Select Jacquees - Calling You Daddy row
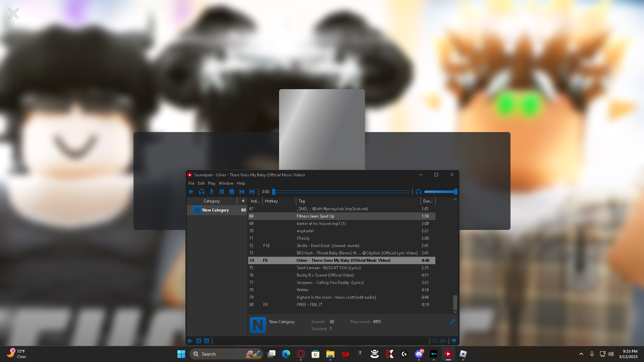Image resolution: width=644 pixels, height=362 pixels. tap(342, 283)
